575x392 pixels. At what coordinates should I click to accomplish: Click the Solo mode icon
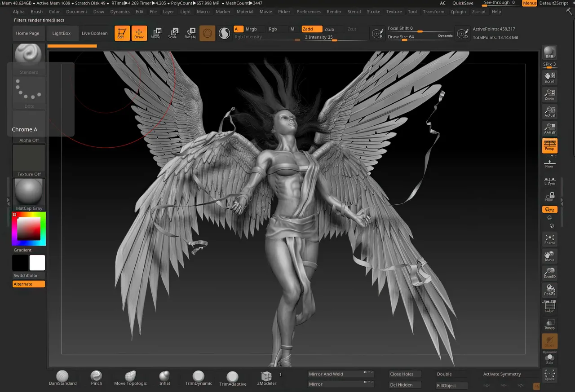[x=549, y=359]
